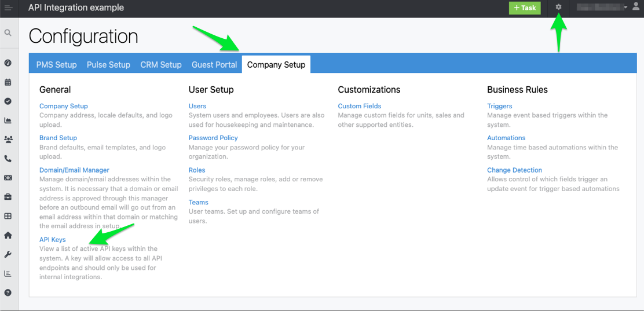This screenshot has height=311, width=644.
Task: Open the calendar icon in sidebar
Action: tap(8, 82)
